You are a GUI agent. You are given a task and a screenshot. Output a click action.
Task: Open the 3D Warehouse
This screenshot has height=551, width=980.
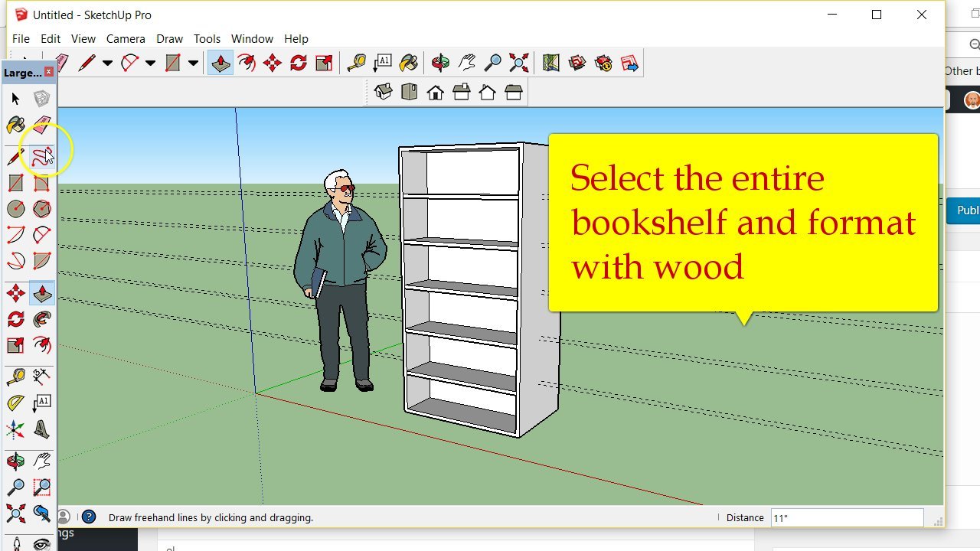coord(577,63)
